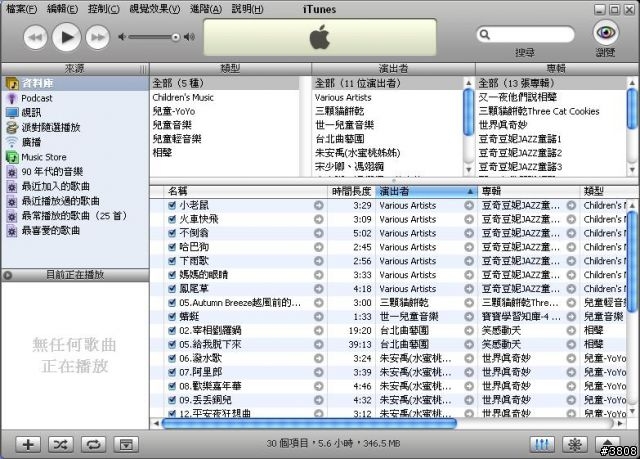Image resolution: width=640 pixels, height=459 pixels.
Task: Select the Library source item
Action: tap(76, 84)
